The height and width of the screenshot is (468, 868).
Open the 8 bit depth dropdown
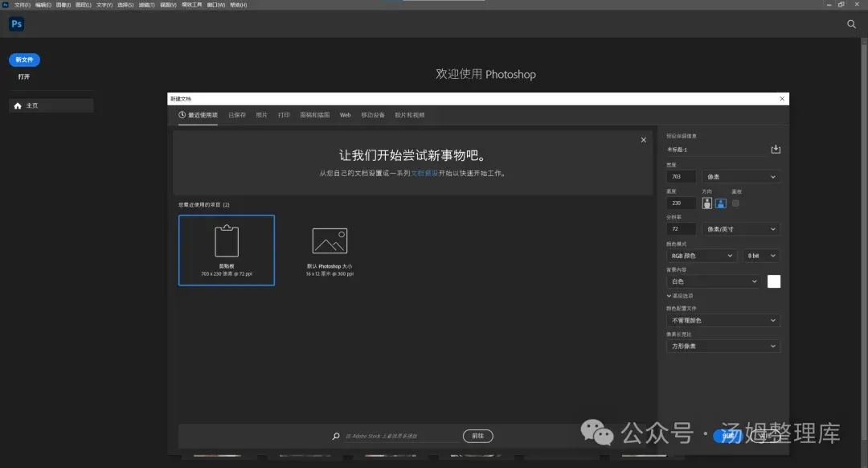[x=762, y=256]
